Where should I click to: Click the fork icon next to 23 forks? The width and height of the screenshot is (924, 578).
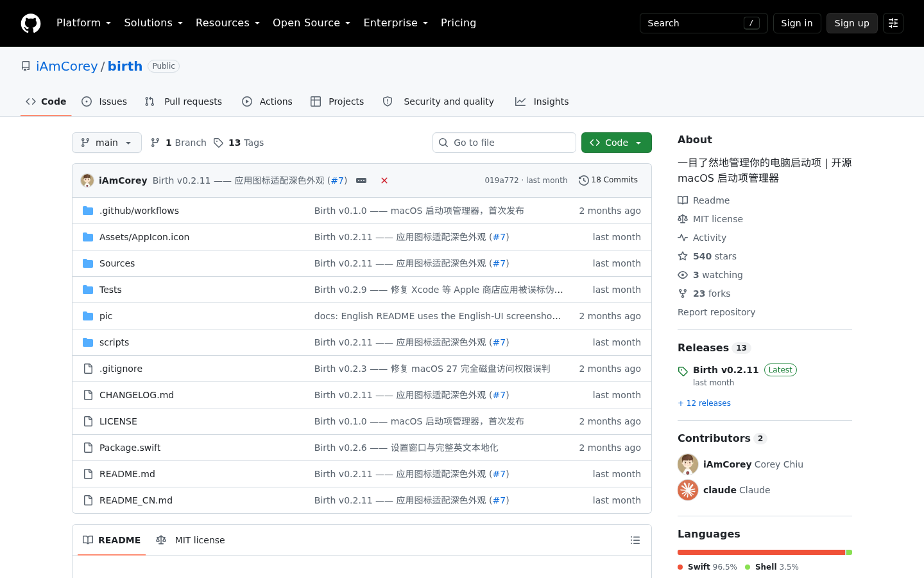pos(683,293)
